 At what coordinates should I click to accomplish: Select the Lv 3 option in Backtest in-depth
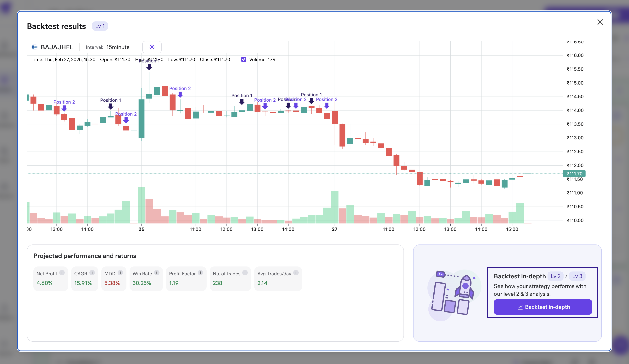[x=577, y=276]
